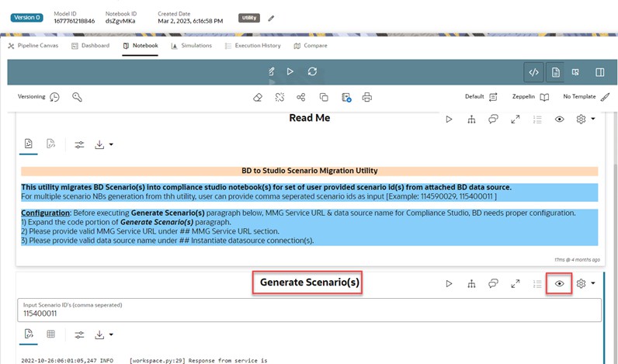The image size is (618, 364).
Task: Toggle Read Me paragraph visibility eye
Action: [559, 120]
